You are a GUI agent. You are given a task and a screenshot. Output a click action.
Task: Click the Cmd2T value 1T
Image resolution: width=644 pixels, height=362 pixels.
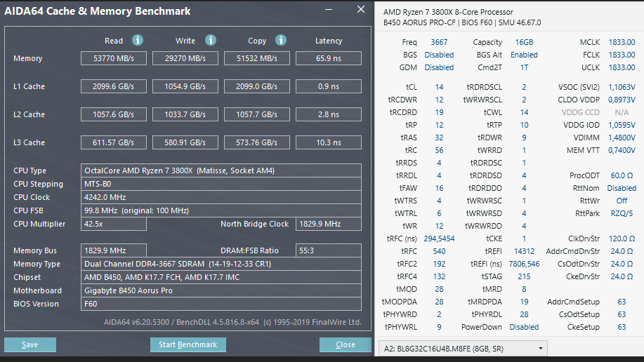pyautogui.click(x=524, y=68)
